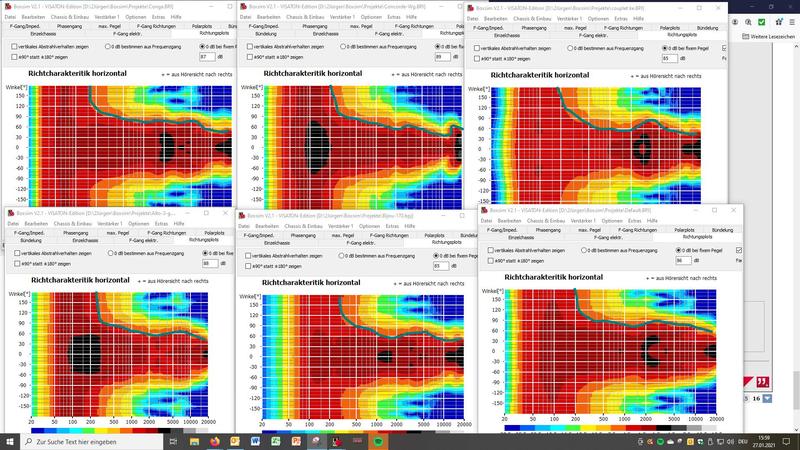
Task: Open the Windows notification center icon
Action: click(x=786, y=441)
